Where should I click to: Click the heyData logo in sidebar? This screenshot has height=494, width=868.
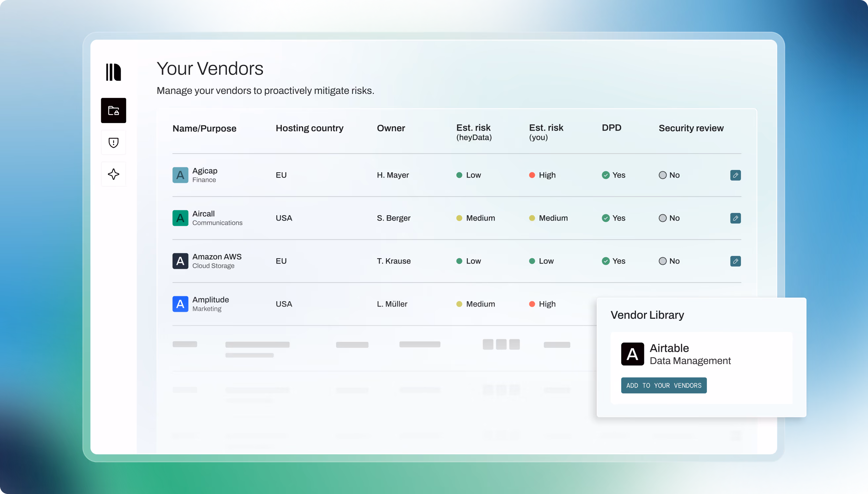(x=113, y=72)
